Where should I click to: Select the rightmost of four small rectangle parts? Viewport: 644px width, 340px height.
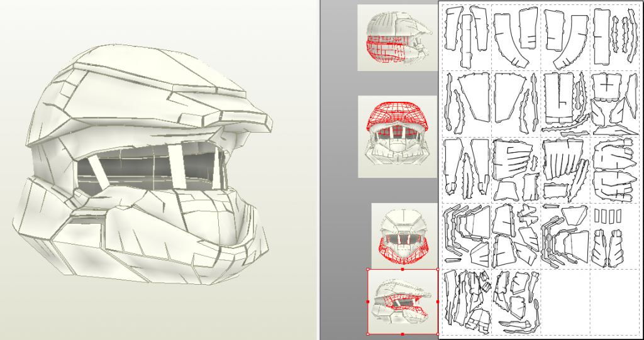click(x=618, y=216)
